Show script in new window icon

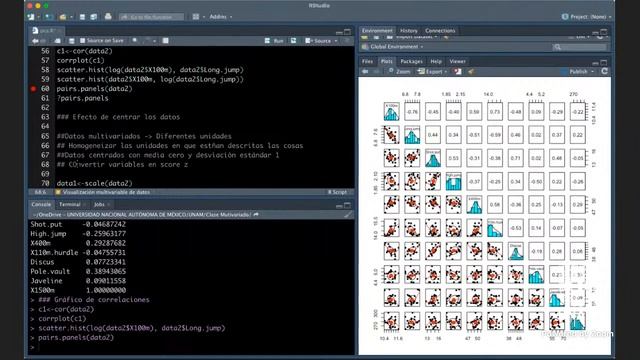tap(58, 41)
